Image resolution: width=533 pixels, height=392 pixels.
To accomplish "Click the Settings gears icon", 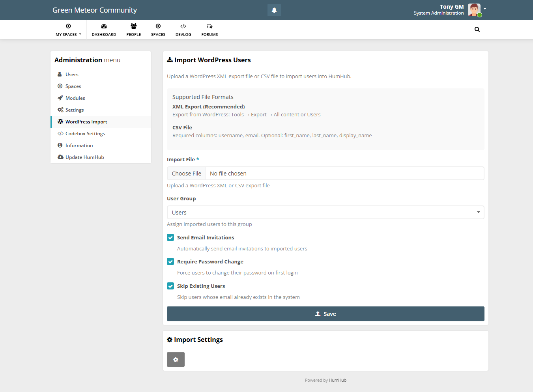I will 60,110.
